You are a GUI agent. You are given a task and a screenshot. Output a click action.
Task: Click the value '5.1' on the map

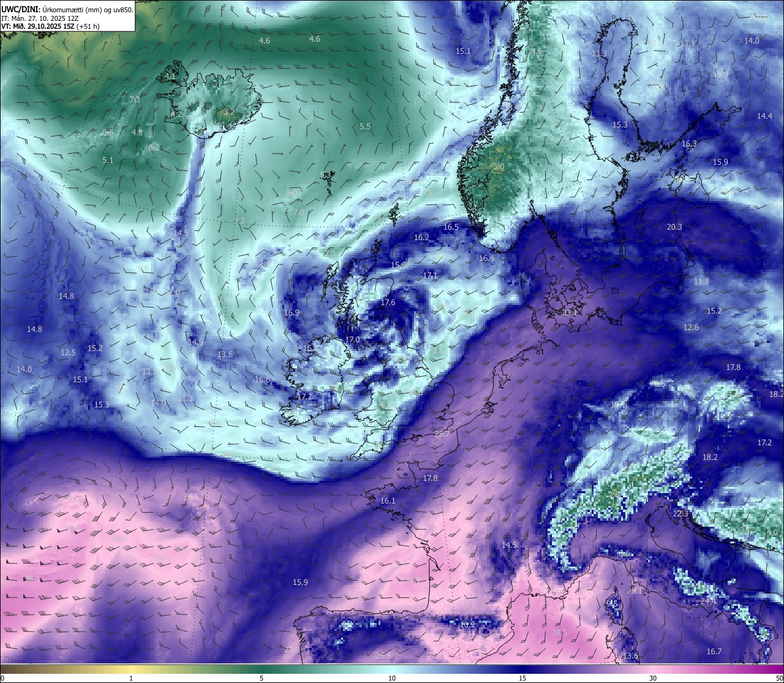point(108,160)
